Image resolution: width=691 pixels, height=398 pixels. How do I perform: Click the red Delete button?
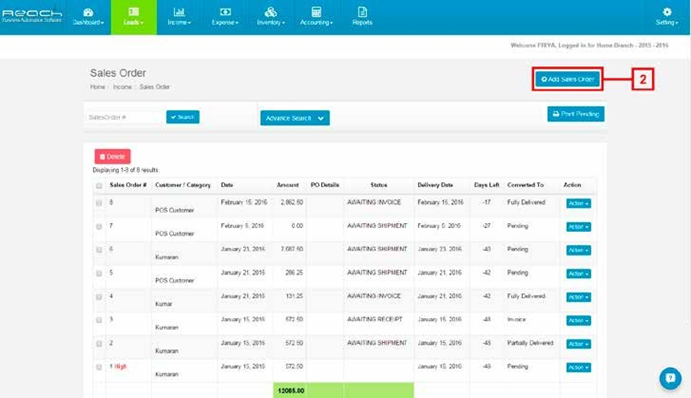coord(112,156)
